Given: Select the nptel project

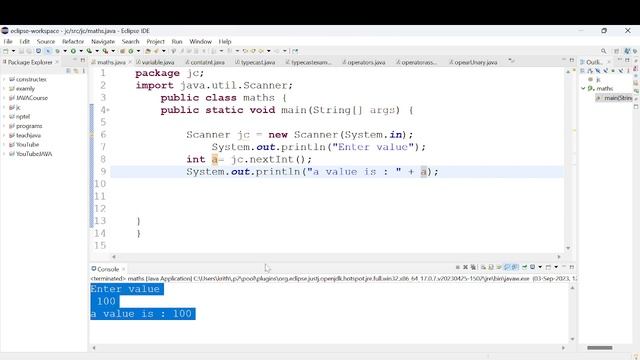Looking at the screenshot, I should point(19,116).
